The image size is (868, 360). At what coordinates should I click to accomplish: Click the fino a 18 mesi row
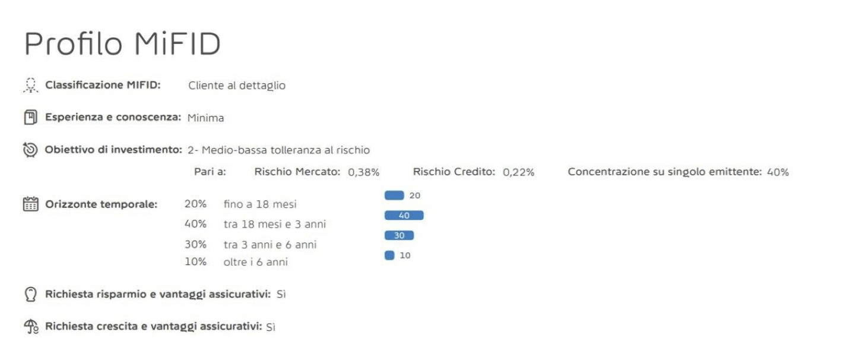[240, 204]
